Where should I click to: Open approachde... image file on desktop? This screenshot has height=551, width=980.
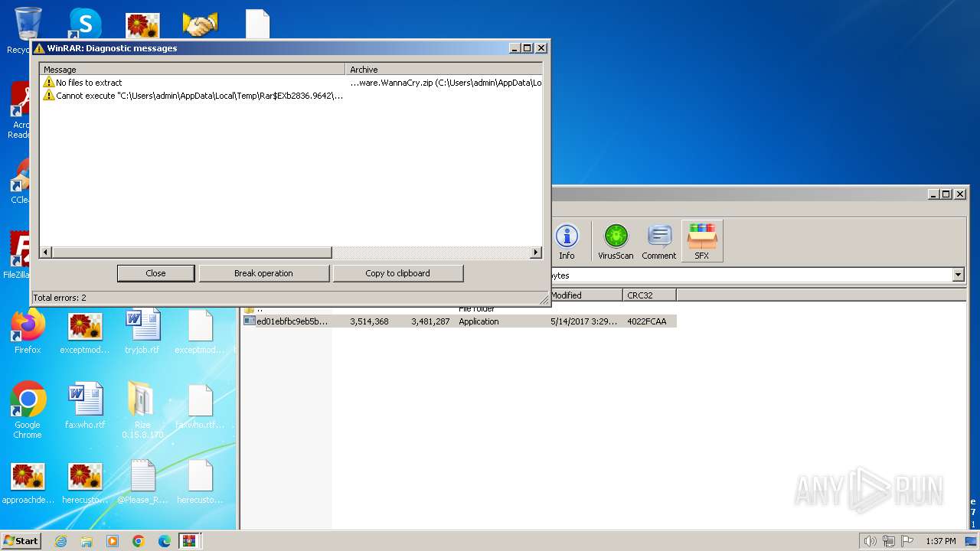28,482
